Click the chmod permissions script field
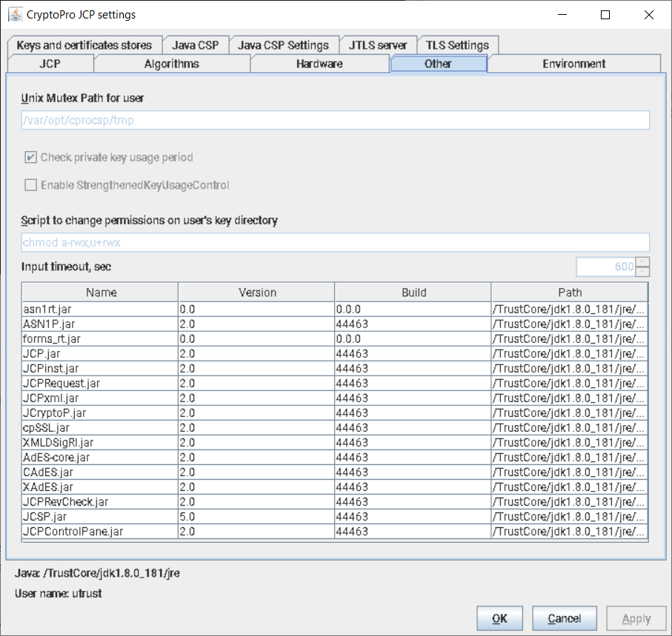 [x=335, y=242]
